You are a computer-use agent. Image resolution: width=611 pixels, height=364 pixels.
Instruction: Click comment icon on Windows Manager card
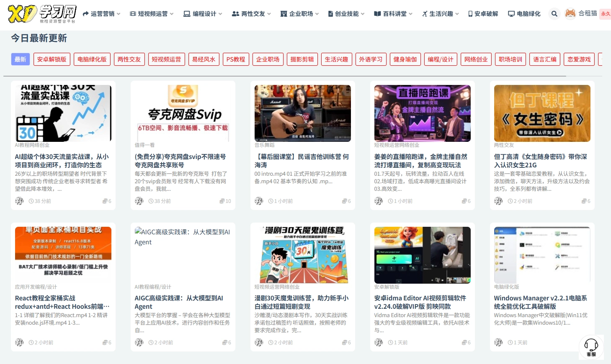pos(583,343)
